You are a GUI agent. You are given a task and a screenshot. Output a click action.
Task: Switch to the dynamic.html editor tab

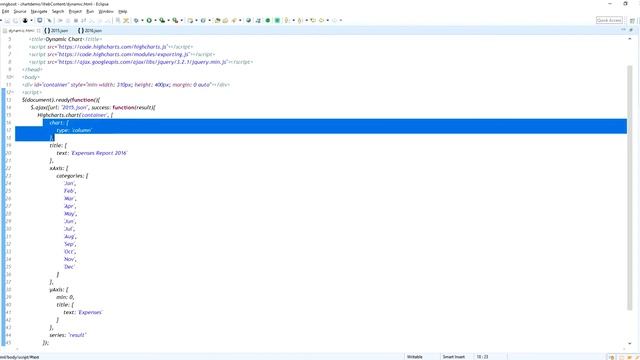[x=21, y=31]
